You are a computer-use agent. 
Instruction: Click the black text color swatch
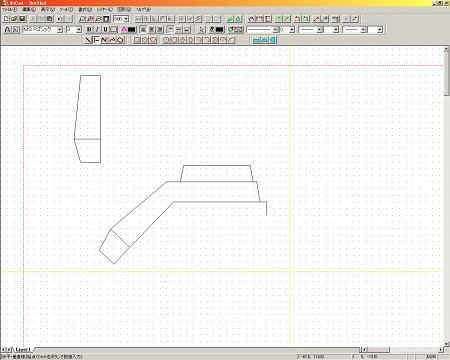[132, 30]
